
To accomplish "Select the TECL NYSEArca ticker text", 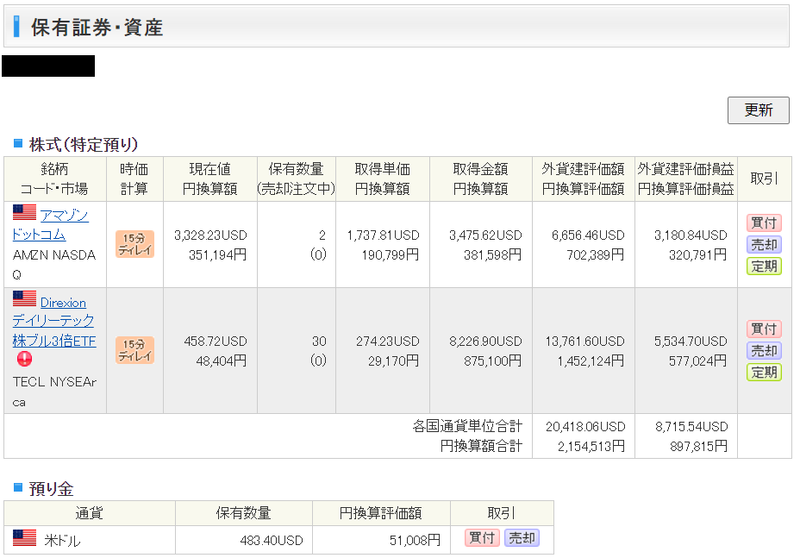I will [54, 392].
